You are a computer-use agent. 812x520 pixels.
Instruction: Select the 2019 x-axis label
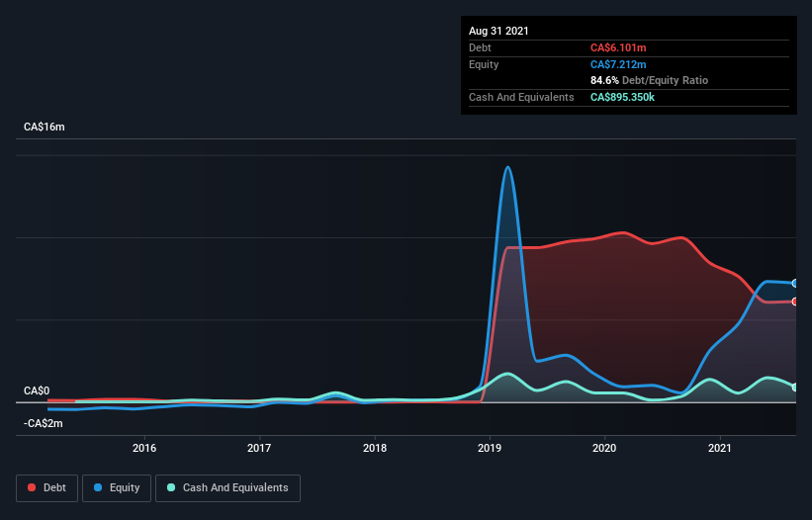click(x=490, y=448)
